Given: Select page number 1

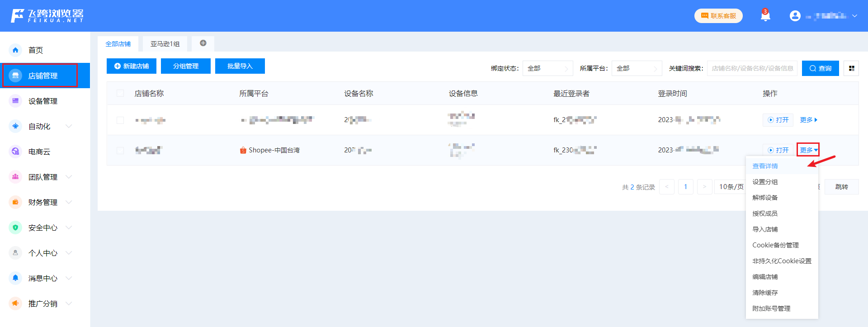Looking at the screenshot, I should tap(686, 187).
